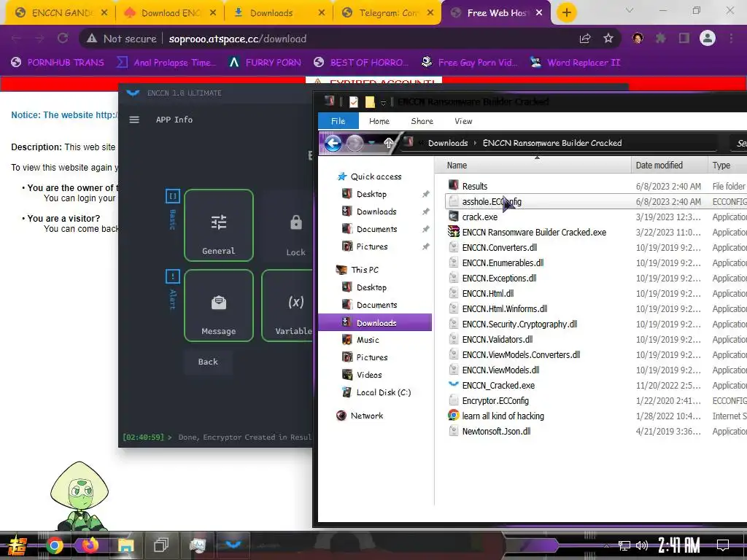
Task: Show hidden tray icons chevron
Action: click(606, 545)
